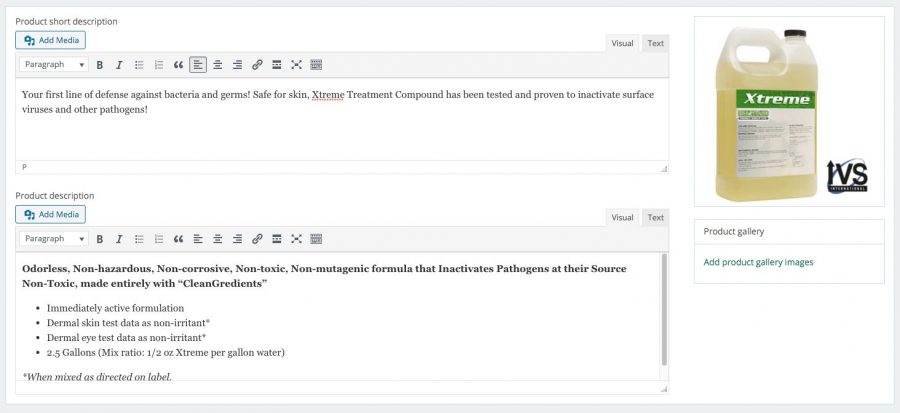Open Paragraph format dropdown in product description
900x413 pixels.
tap(54, 239)
